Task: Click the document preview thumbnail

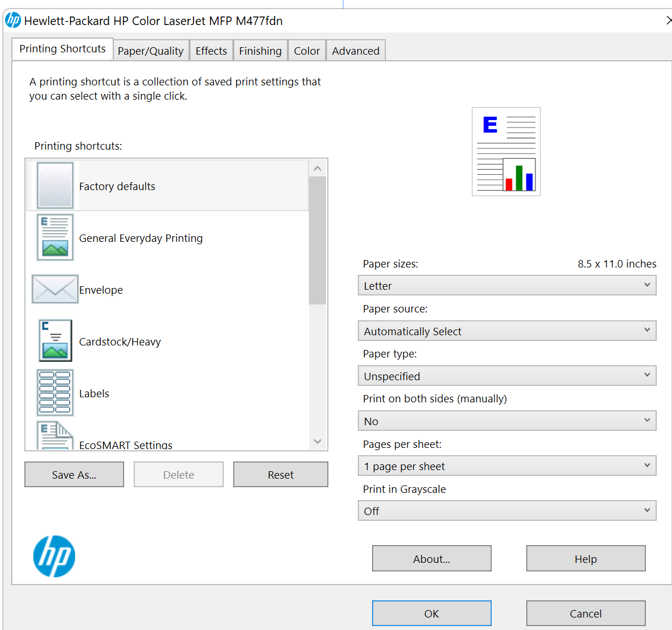Action: click(506, 152)
